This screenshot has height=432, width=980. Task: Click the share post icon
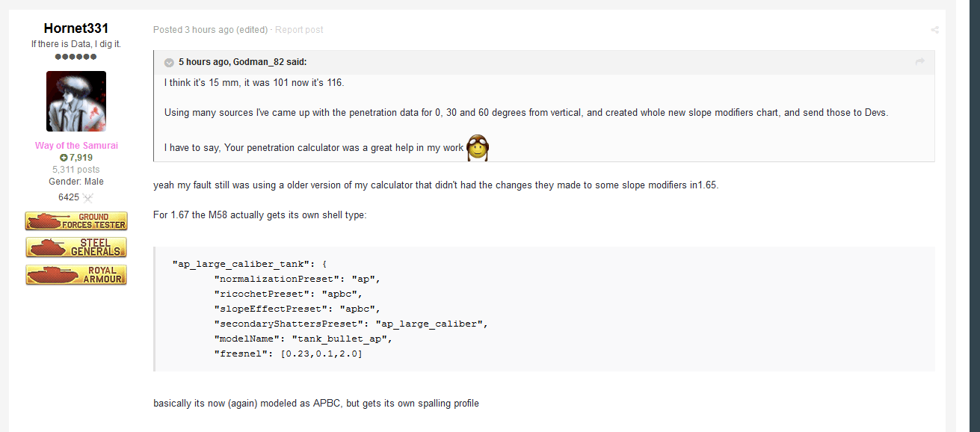point(934,30)
